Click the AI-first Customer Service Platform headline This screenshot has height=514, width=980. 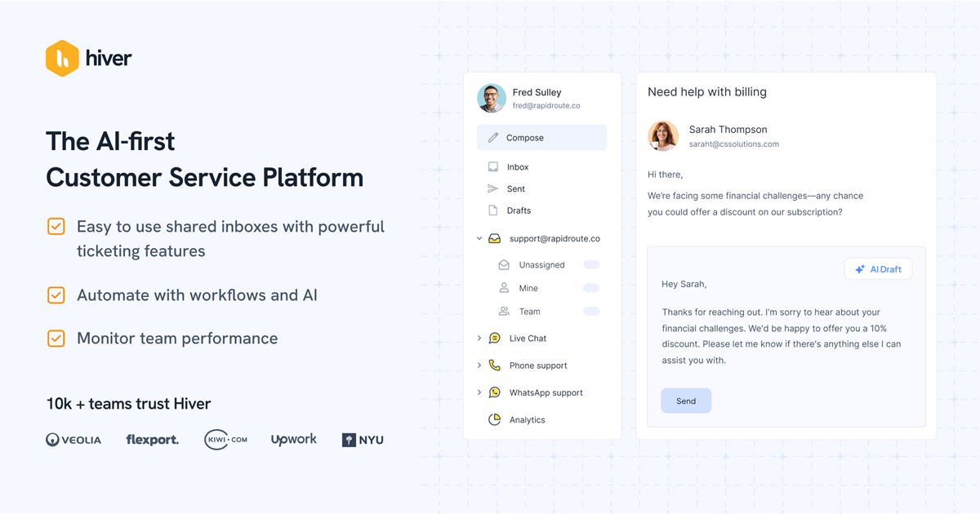[205, 159]
